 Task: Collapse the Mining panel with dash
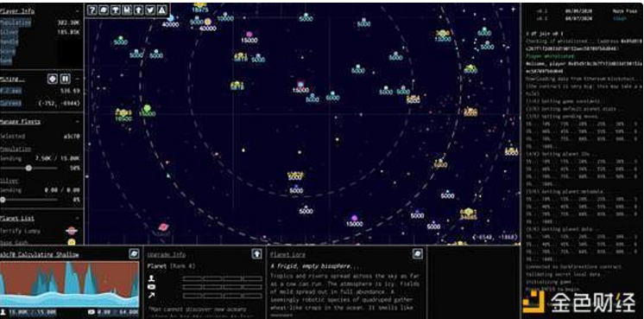(77, 79)
